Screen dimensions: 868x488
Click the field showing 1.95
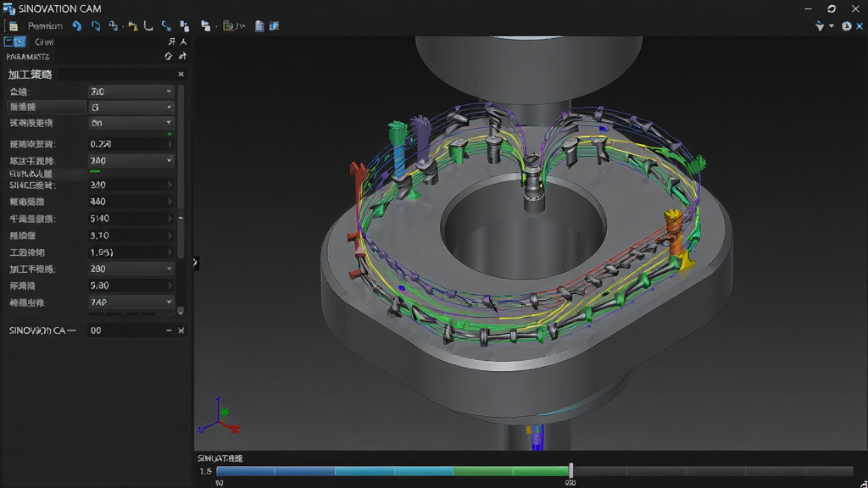coord(131,252)
